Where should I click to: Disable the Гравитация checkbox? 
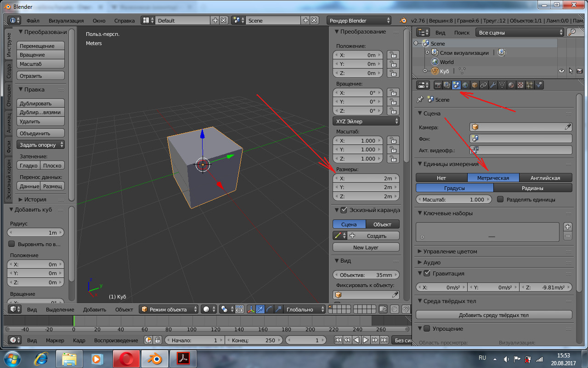[426, 274]
